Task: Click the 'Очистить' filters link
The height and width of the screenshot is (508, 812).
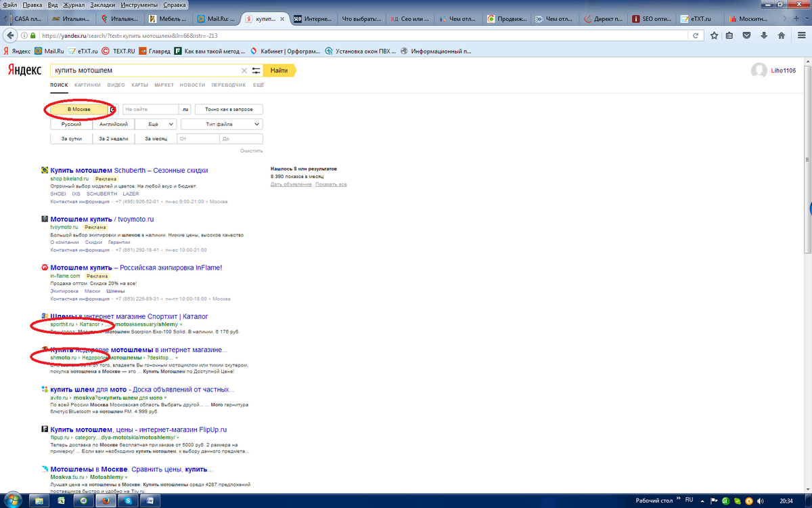Action: click(x=251, y=151)
